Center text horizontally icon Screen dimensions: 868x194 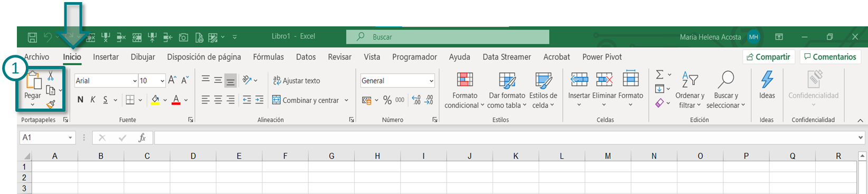218,100
